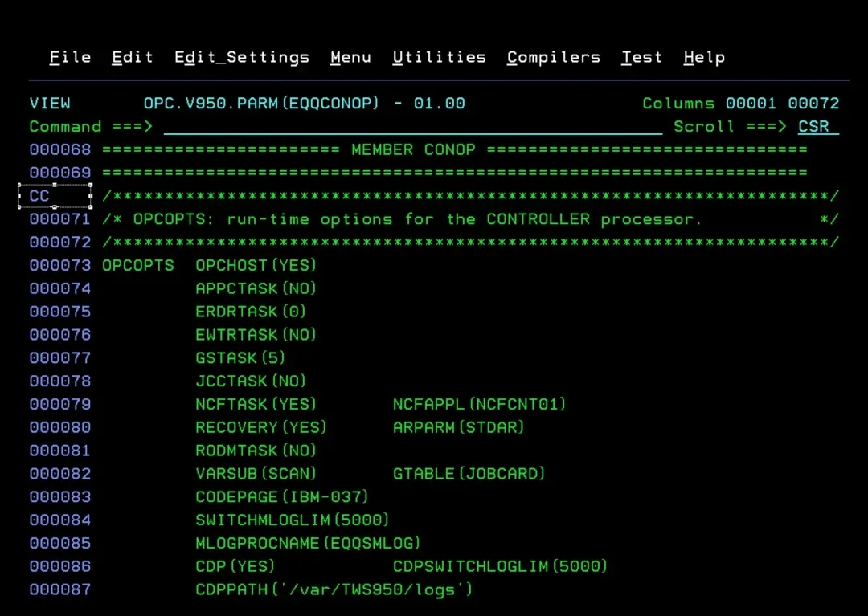Open the Compilers menu
The height and width of the screenshot is (616, 868).
point(554,58)
